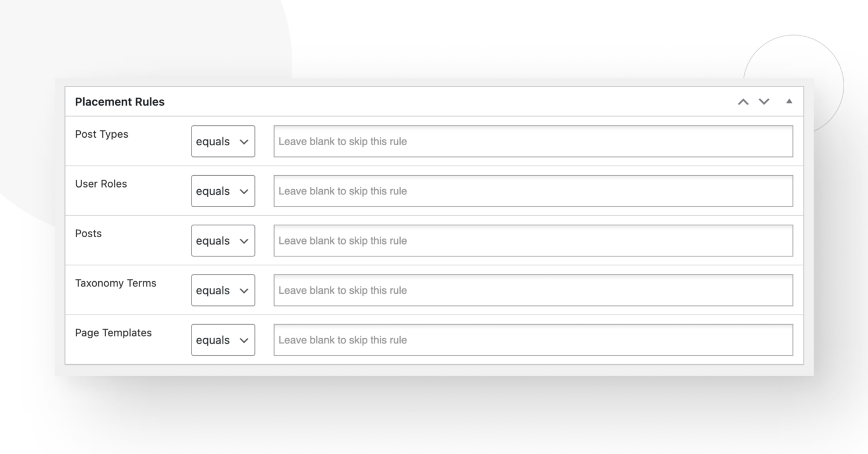Click the dropdown arrow beside Page Templates equals
Viewport: 868px width, 454px height.
click(244, 340)
